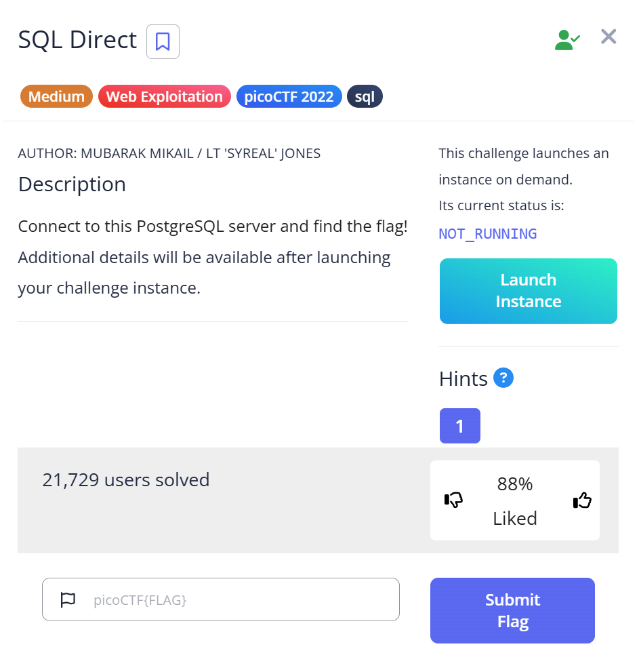Close the SQL Direct challenge dialog
The width and height of the screenshot is (639, 672).
(609, 37)
